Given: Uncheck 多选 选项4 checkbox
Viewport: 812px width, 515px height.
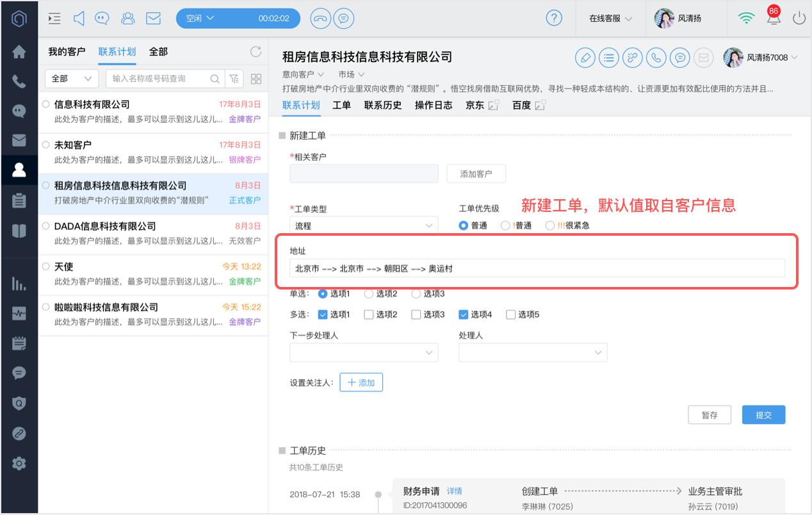Looking at the screenshot, I should pyautogui.click(x=464, y=315).
